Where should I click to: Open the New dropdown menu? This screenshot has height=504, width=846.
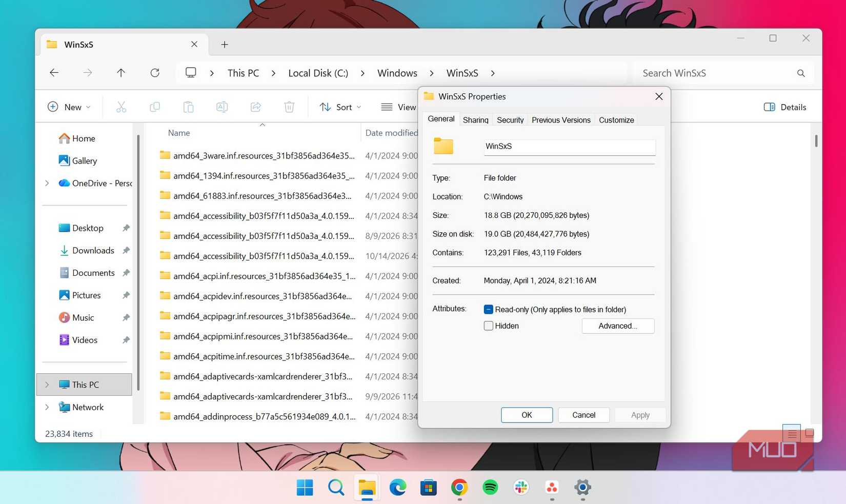pyautogui.click(x=69, y=107)
